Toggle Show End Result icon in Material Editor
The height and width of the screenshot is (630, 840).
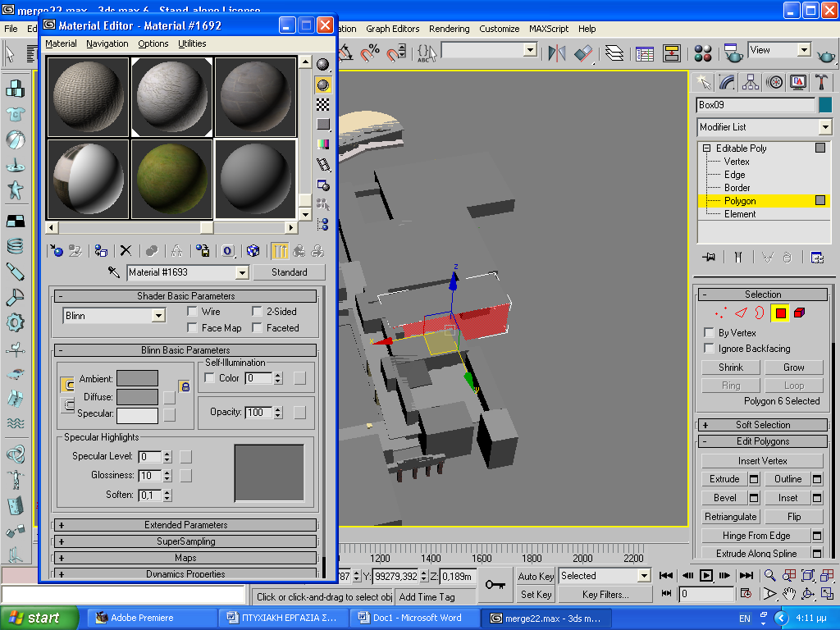[x=279, y=251]
